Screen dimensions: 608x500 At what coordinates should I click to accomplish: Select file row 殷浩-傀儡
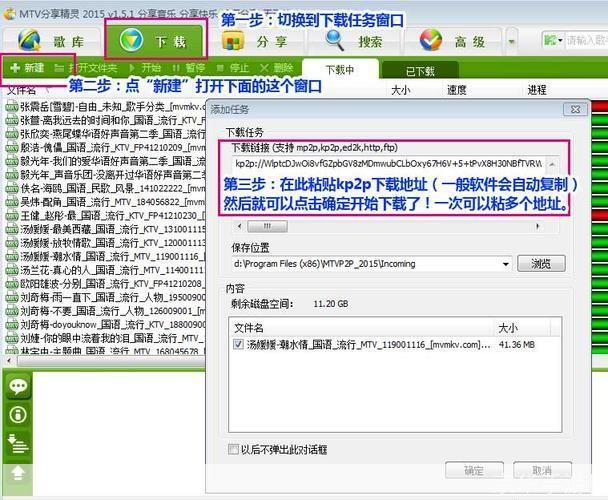105,147
